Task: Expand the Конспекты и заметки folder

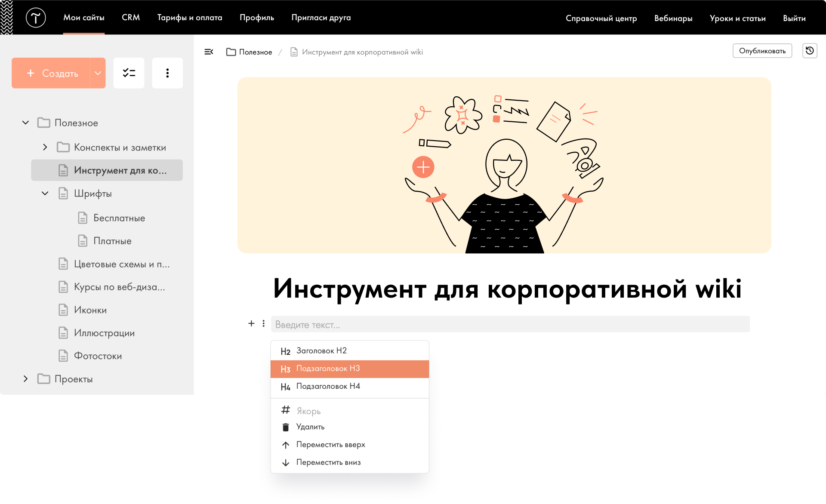Action: click(x=45, y=148)
